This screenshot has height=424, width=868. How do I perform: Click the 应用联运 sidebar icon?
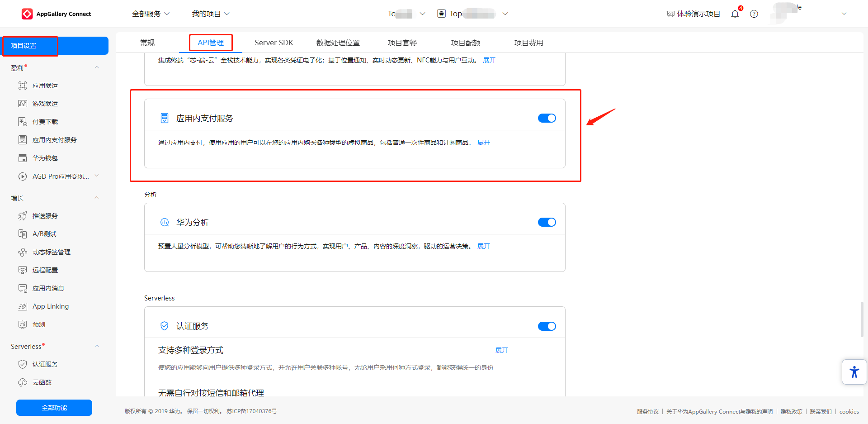[x=23, y=86]
